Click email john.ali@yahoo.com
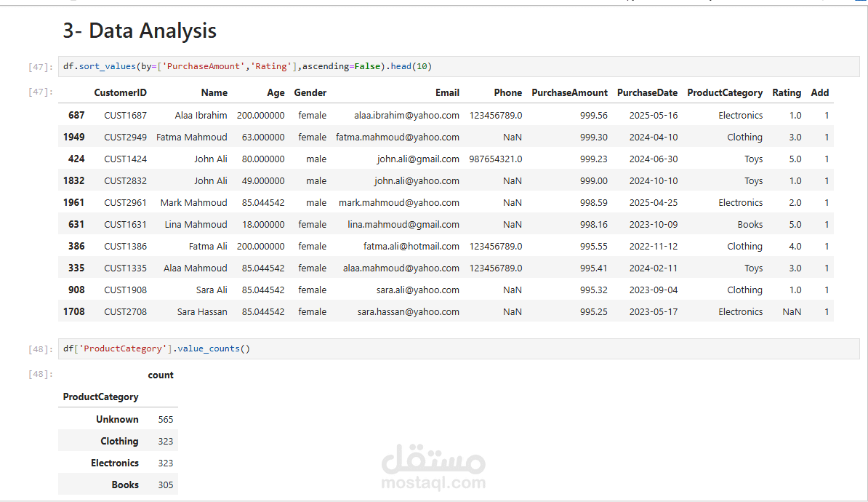 click(x=417, y=180)
